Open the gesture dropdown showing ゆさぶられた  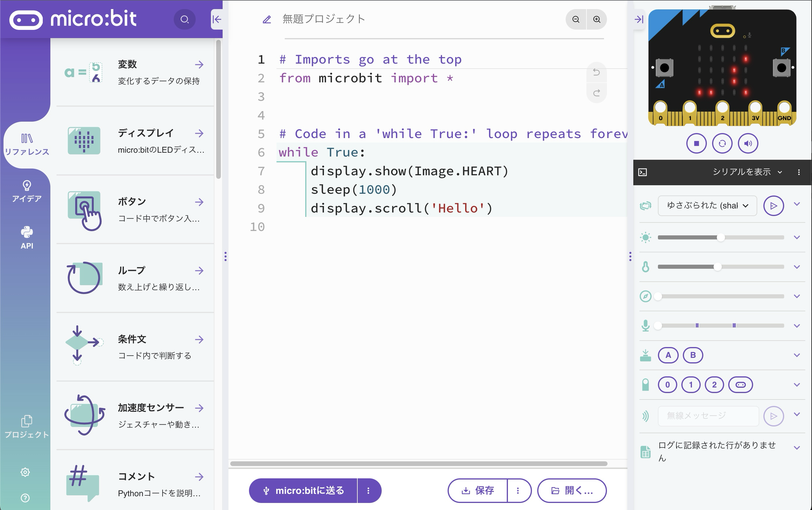point(707,205)
